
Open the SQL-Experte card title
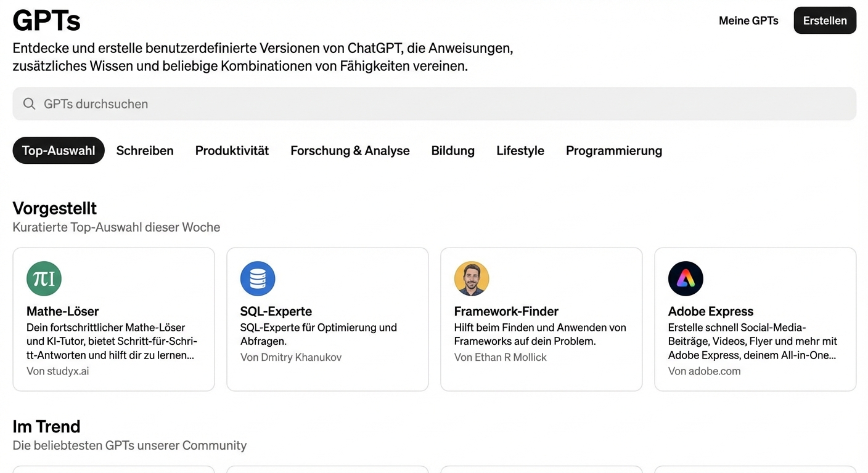click(276, 311)
